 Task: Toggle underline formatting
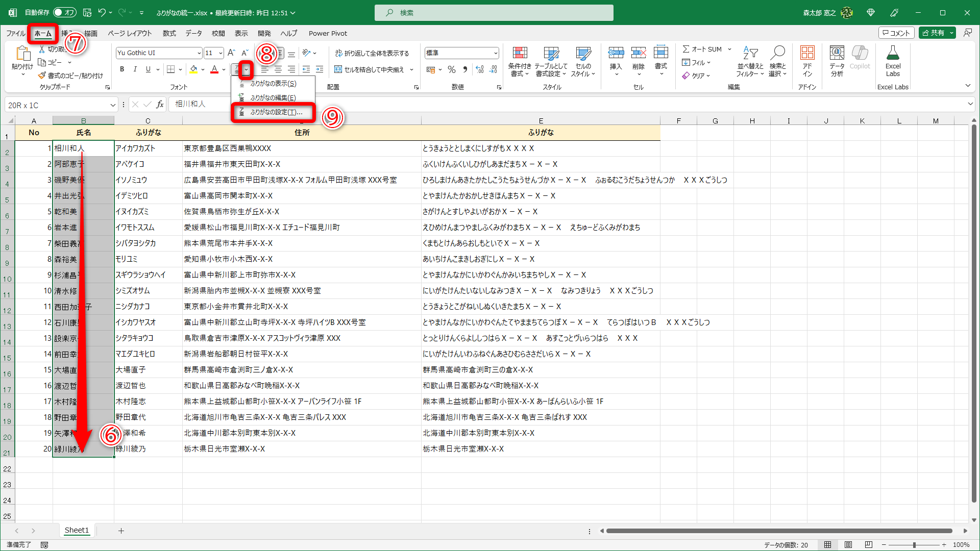click(x=147, y=69)
